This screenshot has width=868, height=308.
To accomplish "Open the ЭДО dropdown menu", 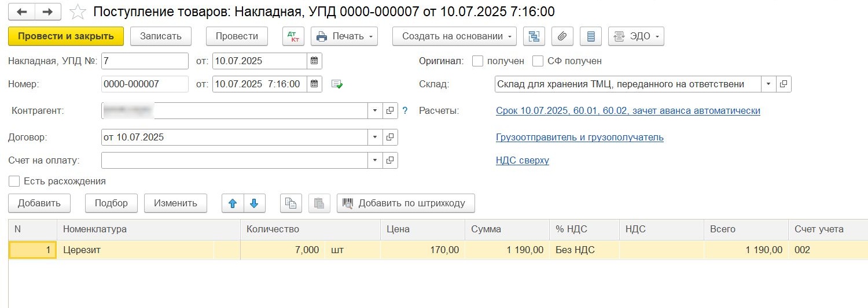I will click(636, 36).
